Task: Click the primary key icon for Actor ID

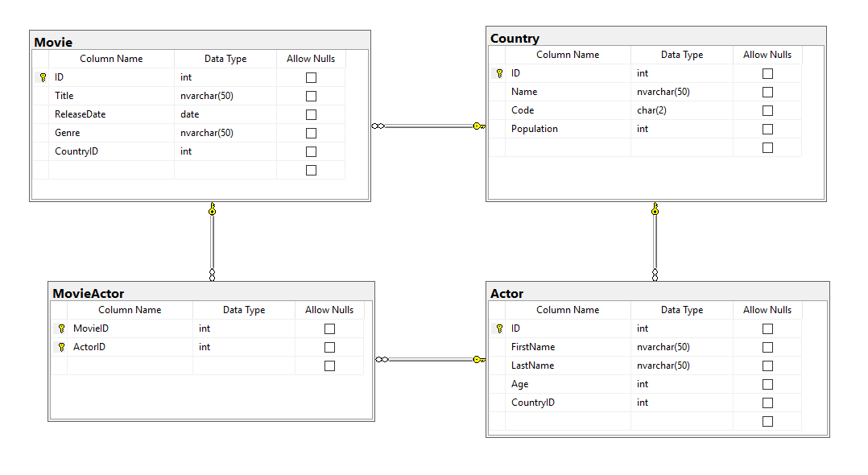Action: [499, 328]
